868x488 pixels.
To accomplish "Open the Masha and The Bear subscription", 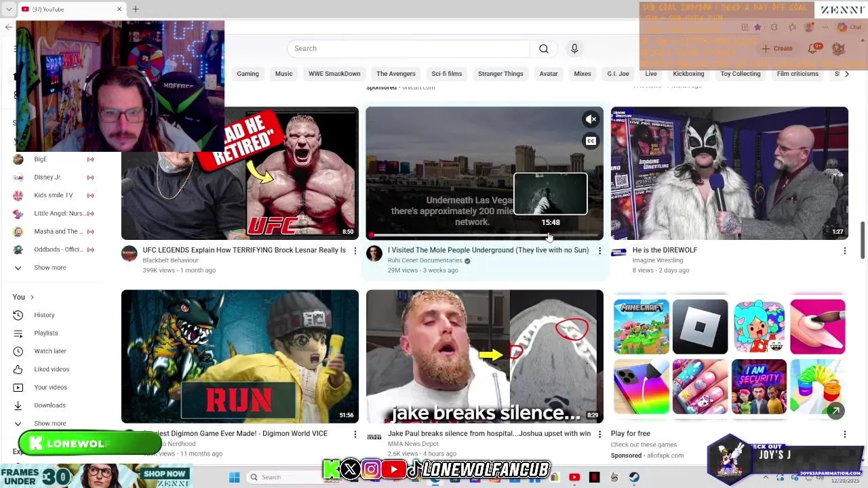I will point(54,232).
